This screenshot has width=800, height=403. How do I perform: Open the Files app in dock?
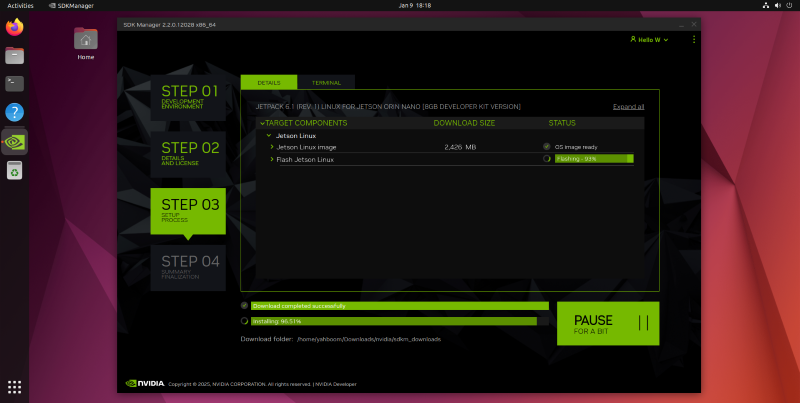[x=14, y=56]
